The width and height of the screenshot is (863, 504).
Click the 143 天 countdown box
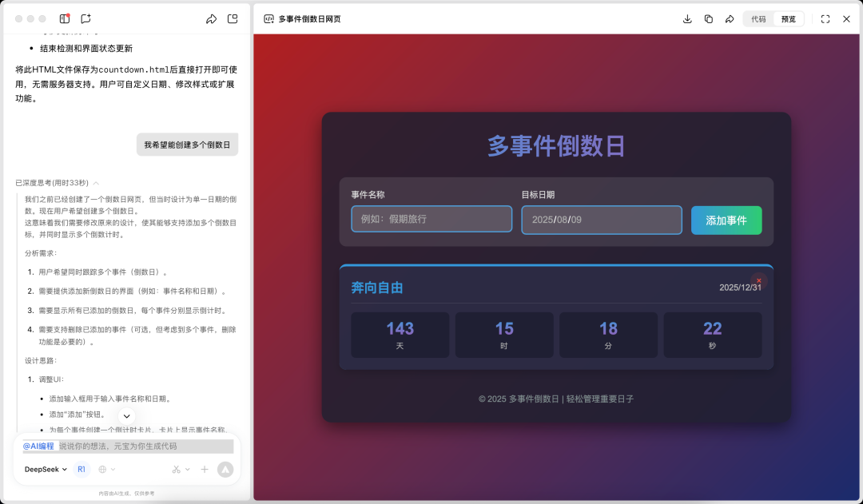tap(400, 335)
